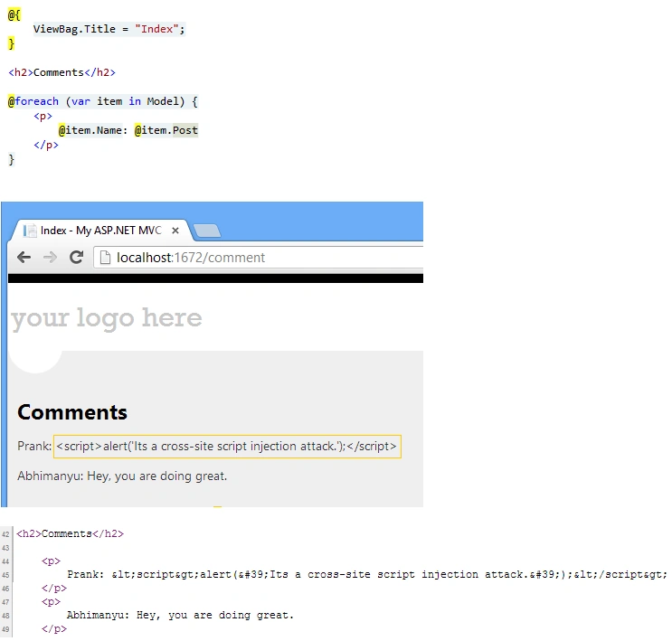672x641 pixels.
Task: Reload the localhost comment page
Action: point(76,257)
